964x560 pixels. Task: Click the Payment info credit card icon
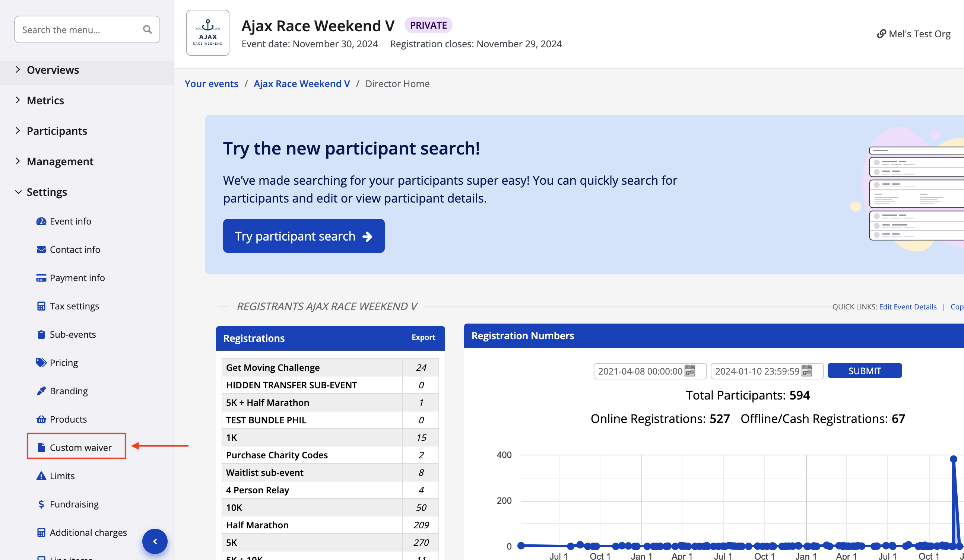tap(41, 278)
